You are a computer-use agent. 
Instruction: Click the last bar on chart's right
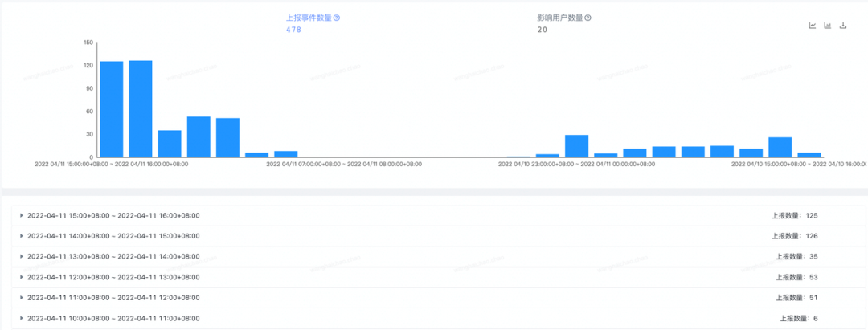809,154
